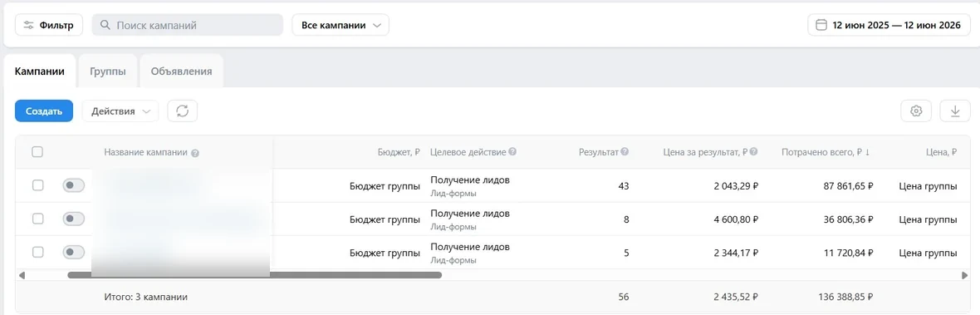Tick checkbox for campaign with 43 results
The image size is (980, 315).
click(37, 185)
